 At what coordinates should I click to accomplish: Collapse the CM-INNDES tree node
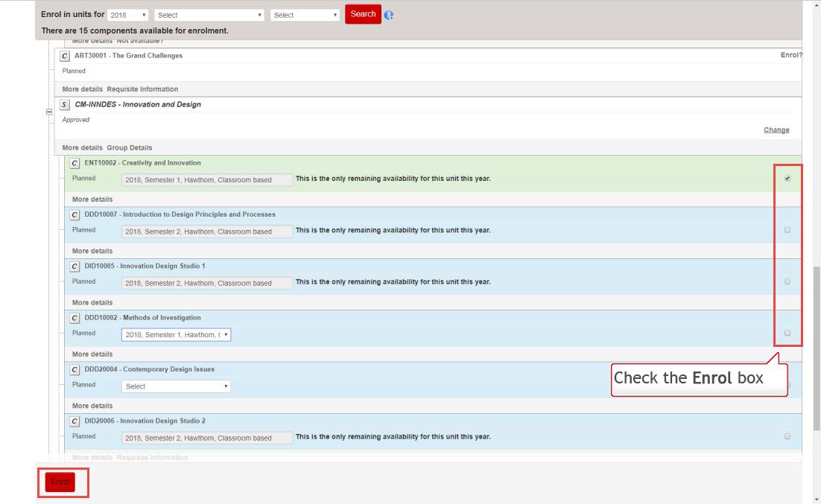tap(49, 112)
